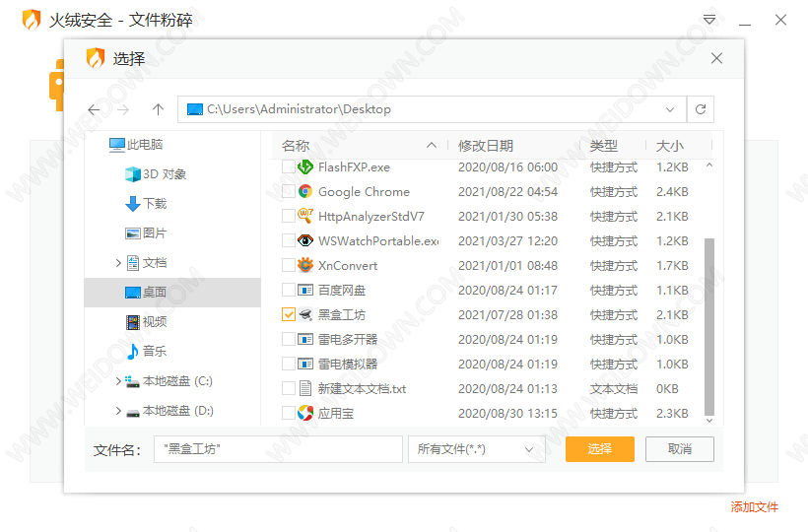Image resolution: width=808 pixels, height=532 pixels.
Task: Go up one folder with up arrow
Action: 158,109
